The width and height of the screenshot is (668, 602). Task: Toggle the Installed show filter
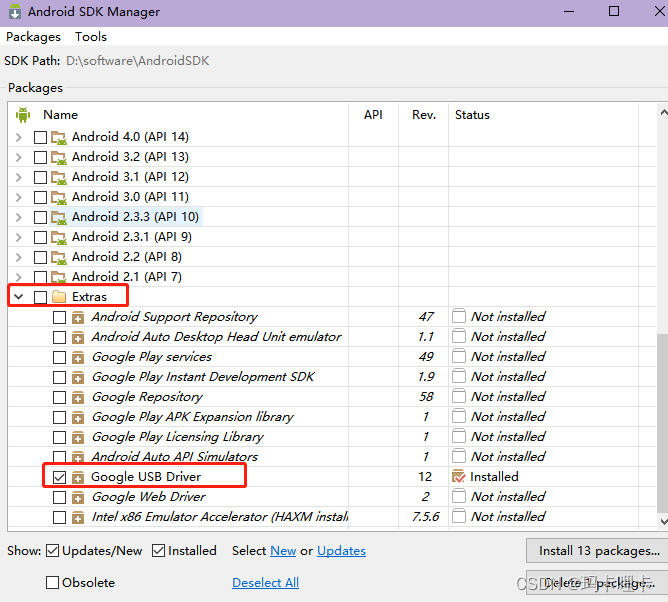click(x=158, y=551)
